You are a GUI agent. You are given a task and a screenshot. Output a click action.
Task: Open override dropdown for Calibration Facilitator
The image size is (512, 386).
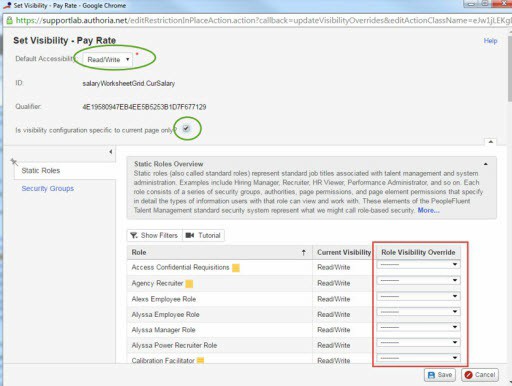click(x=418, y=358)
